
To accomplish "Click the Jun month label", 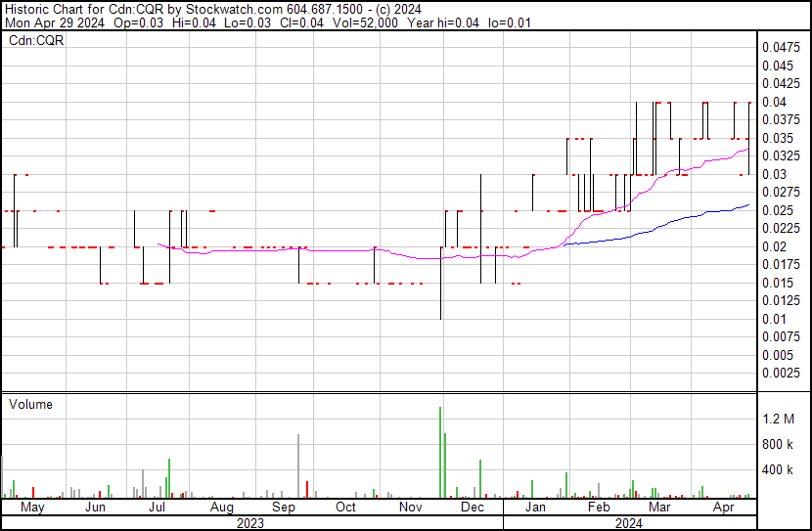I will point(95,508).
